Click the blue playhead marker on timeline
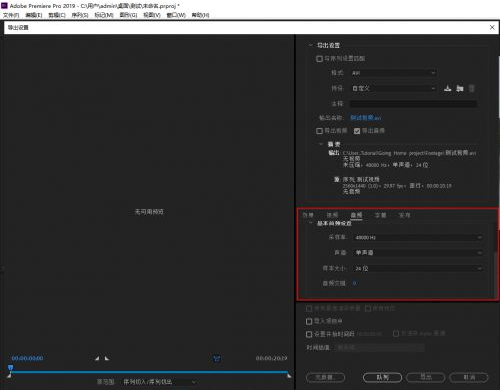Viewport: 500px width, 390px height. (10, 367)
